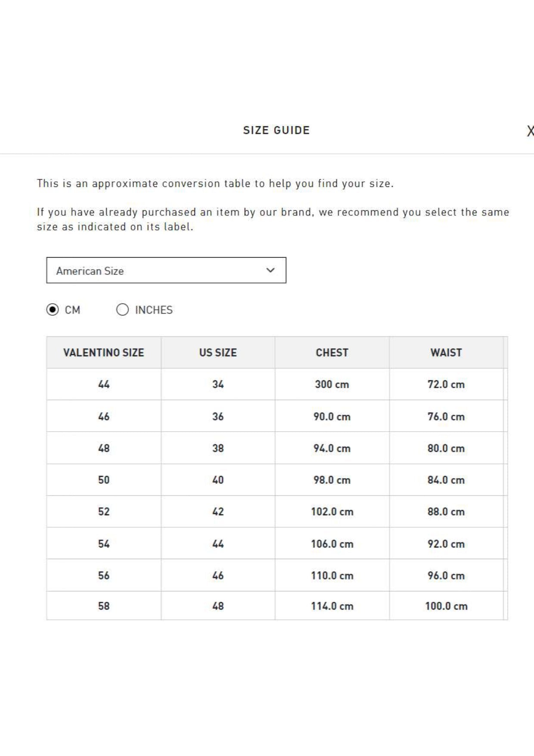Click the Valentino size 44 cell

pyautogui.click(x=104, y=384)
